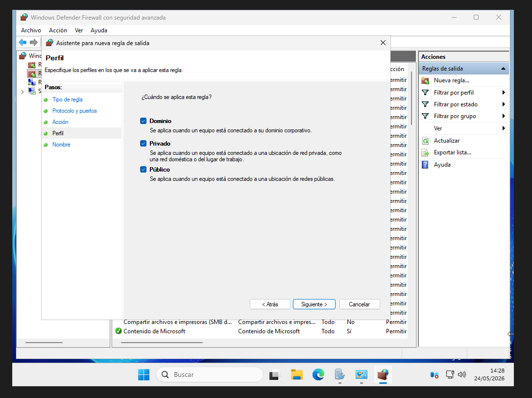Image resolution: width=532 pixels, height=398 pixels.
Task: Click the control panel taskbar icon
Action: (x=362, y=374)
